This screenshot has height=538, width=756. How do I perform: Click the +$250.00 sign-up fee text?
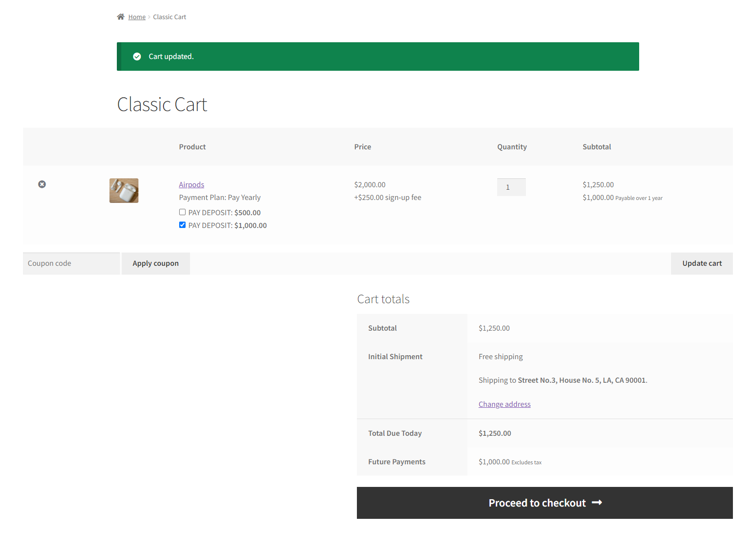tap(388, 198)
